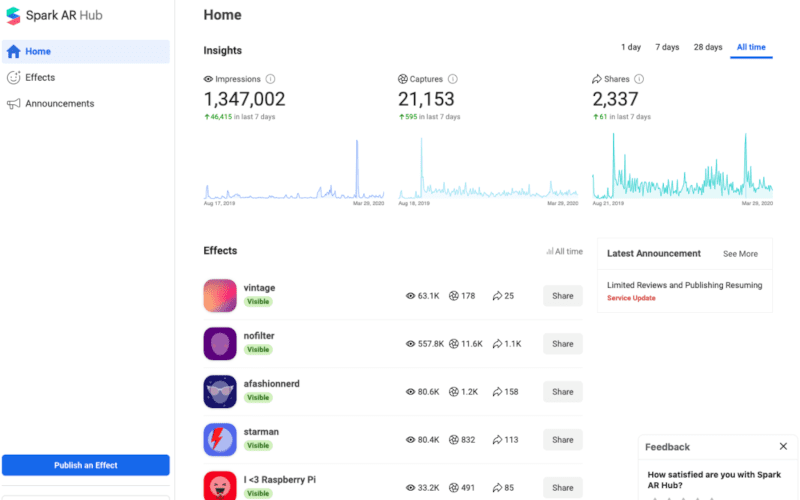Click the eye icon in nofilter row
800x500 pixels.
(x=410, y=344)
